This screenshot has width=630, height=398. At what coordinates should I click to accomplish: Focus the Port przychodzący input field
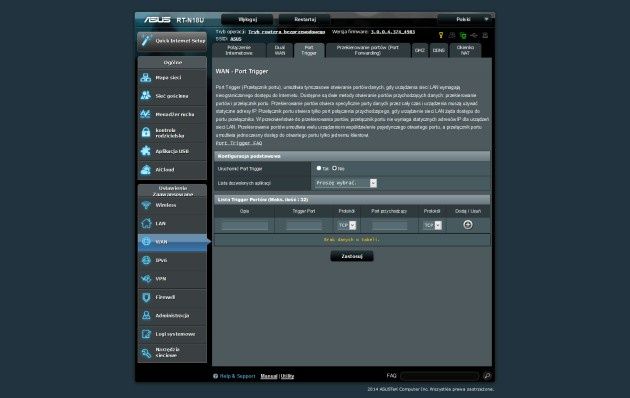coord(389,226)
